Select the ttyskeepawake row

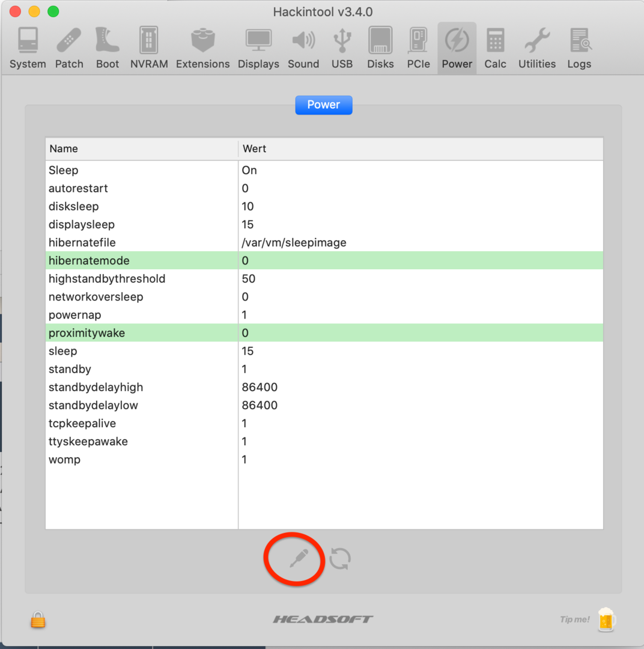[x=324, y=441]
